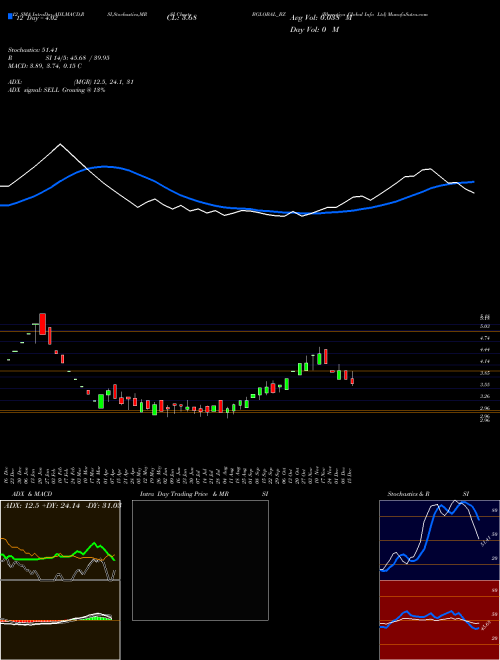Image resolution: width=500 pixels, height=660 pixels.
Task: Click the empty Intra Day Trading Price panel
Action: [200, 560]
